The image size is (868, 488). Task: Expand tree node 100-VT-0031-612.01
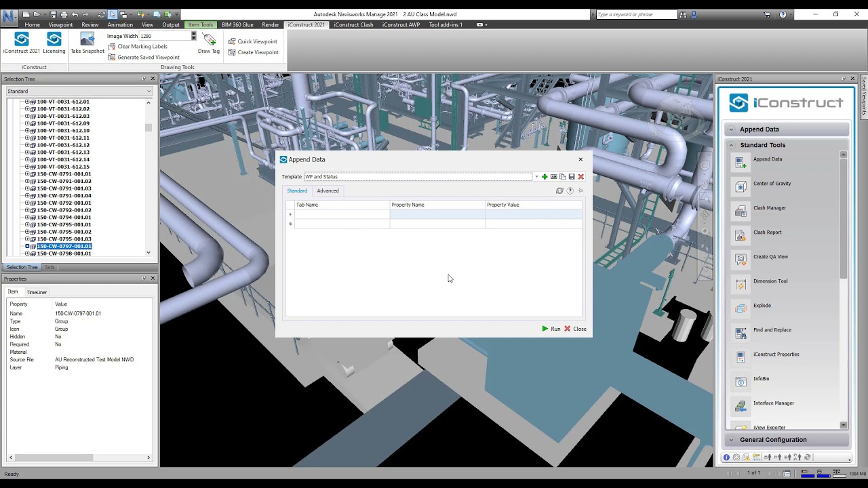point(27,102)
